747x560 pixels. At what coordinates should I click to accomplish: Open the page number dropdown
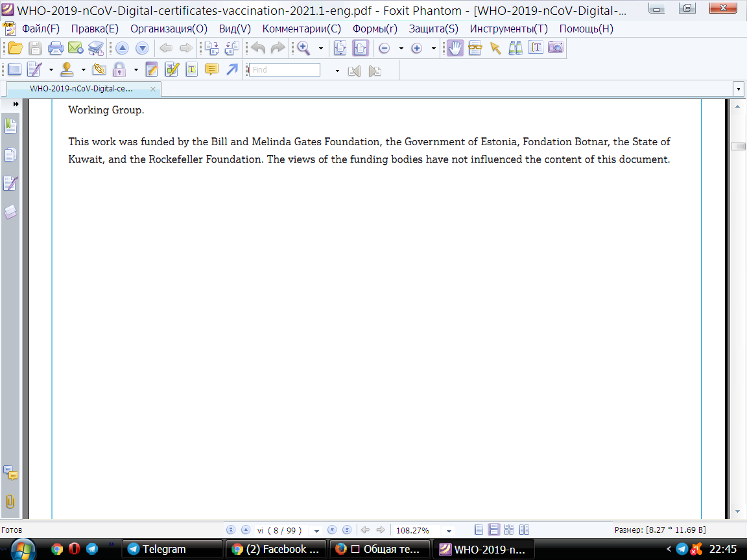pos(316,531)
